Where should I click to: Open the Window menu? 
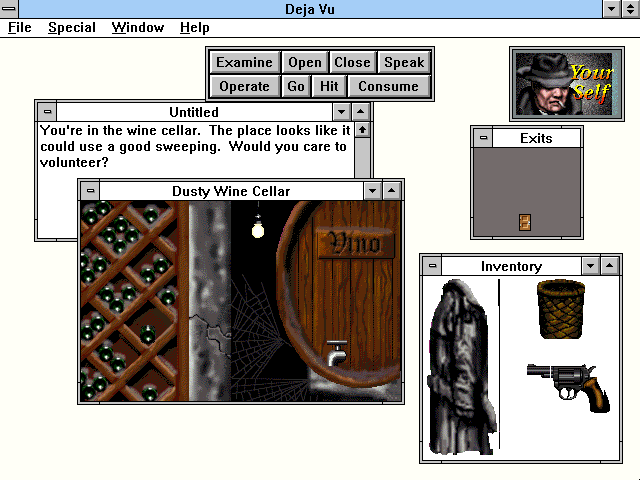pyautogui.click(x=138, y=27)
